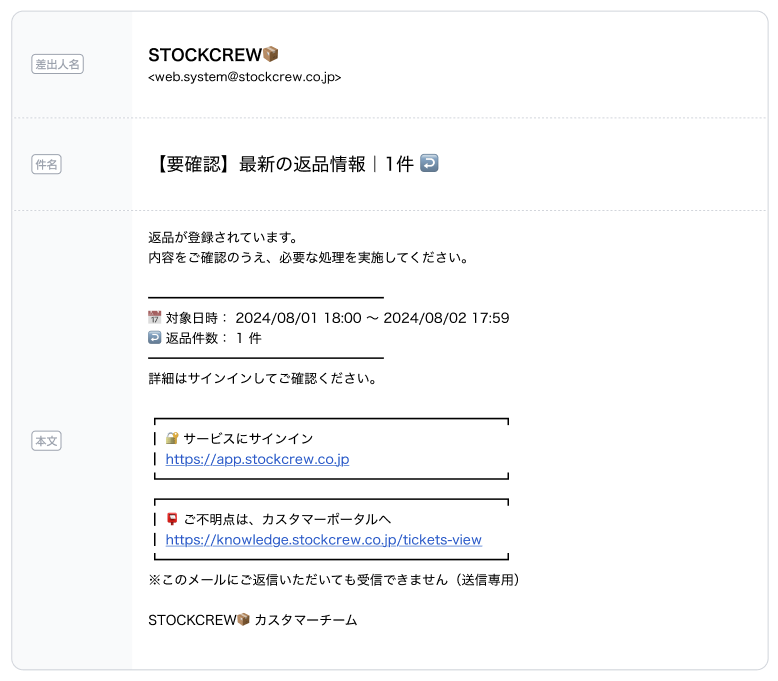
Task: Click the 送信専用 notice line
Action: click(333, 580)
